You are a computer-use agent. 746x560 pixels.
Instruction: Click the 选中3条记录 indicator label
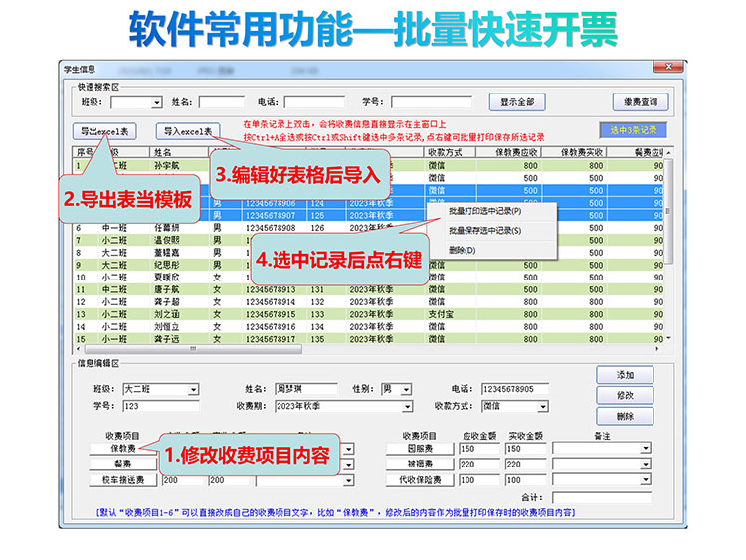tap(634, 130)
